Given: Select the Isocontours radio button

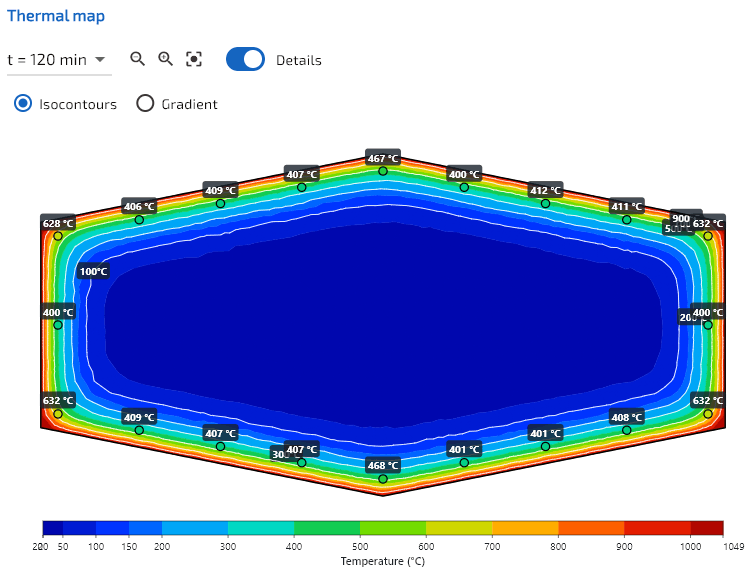Looking at the screenshot, I should (23, 103).
